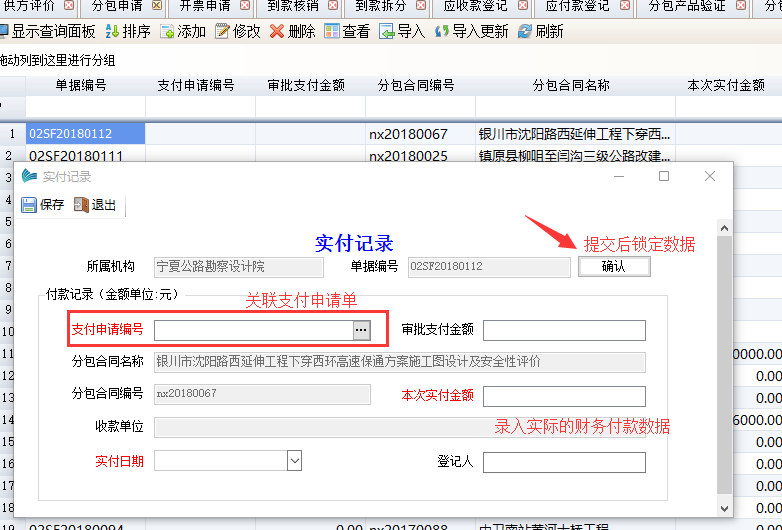Click the 审批支付金额 input field
This screenshot has height=530, width=782.
[564, 330]
